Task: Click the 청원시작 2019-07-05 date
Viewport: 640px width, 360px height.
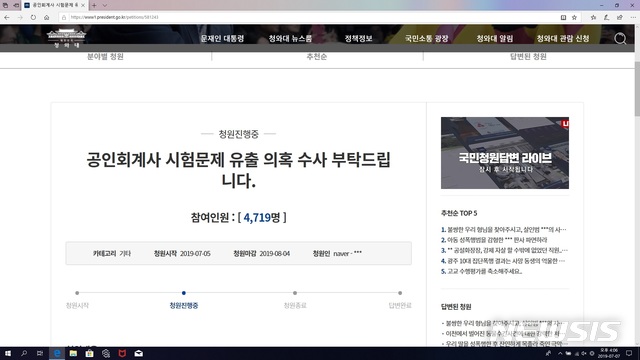Action: (x=182, y=253)
